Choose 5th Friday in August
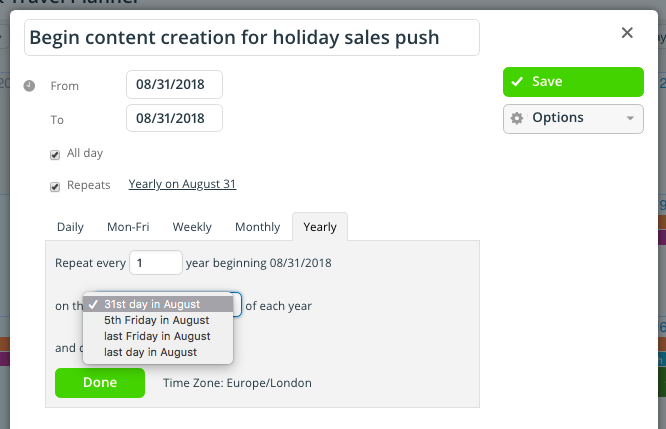666x429 pixels. click(158, 320)
